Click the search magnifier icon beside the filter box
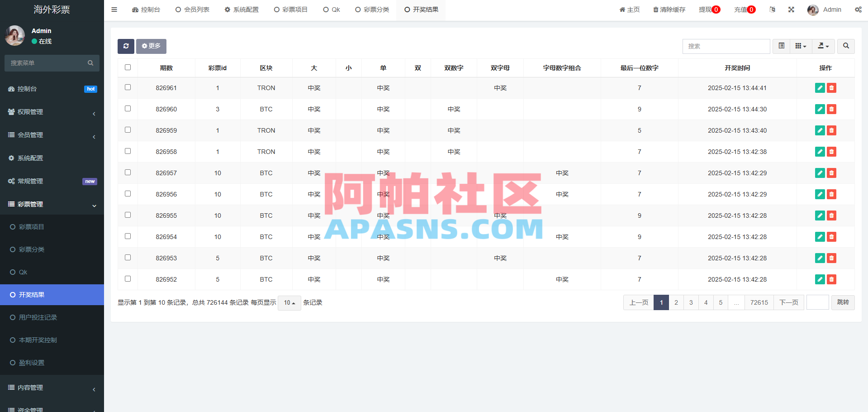868x412 pixels. (x=845, y=46)
